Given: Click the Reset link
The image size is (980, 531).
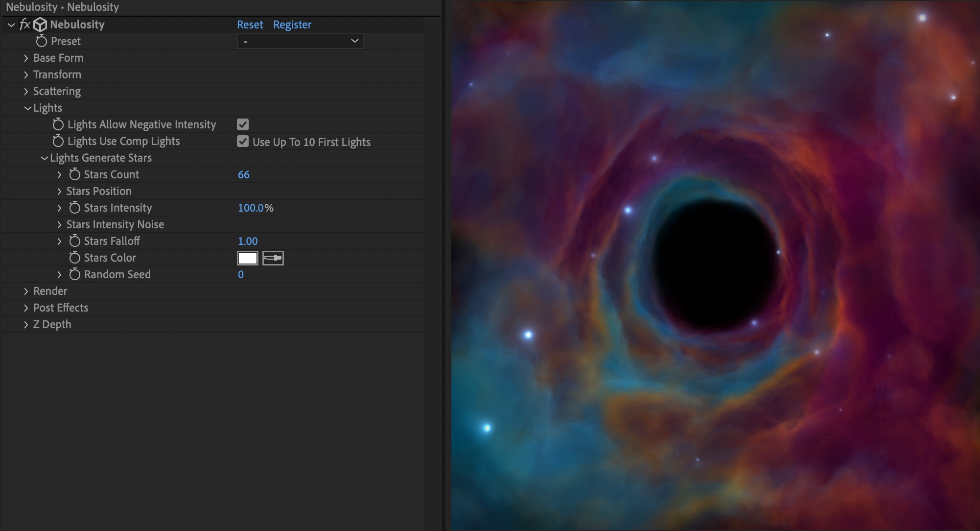Looking at the screenshot, I should [250, 24].
